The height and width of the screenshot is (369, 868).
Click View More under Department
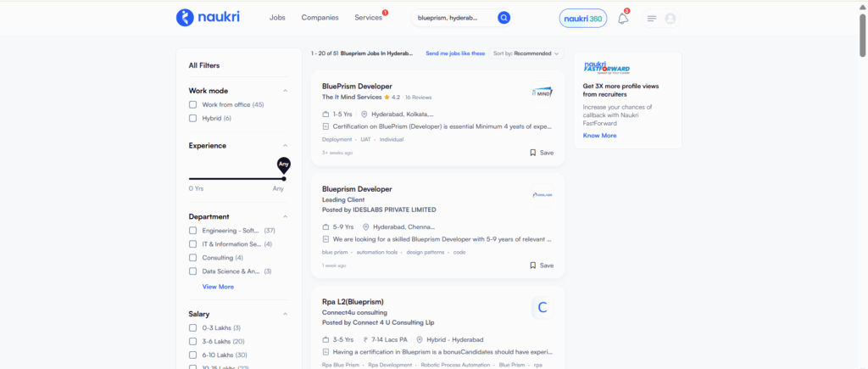coord(218,287)
